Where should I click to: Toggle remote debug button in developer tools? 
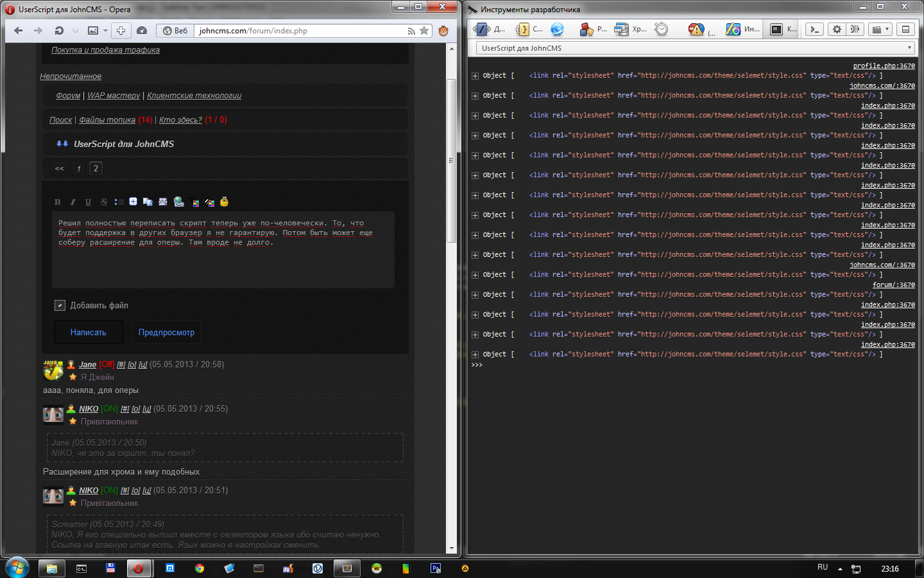tap(855, 29)
